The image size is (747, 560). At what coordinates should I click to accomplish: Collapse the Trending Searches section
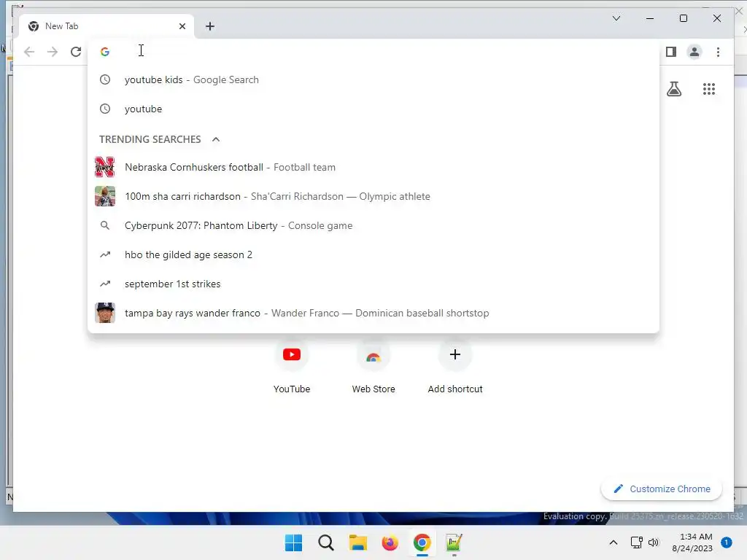tap(216, 139)
